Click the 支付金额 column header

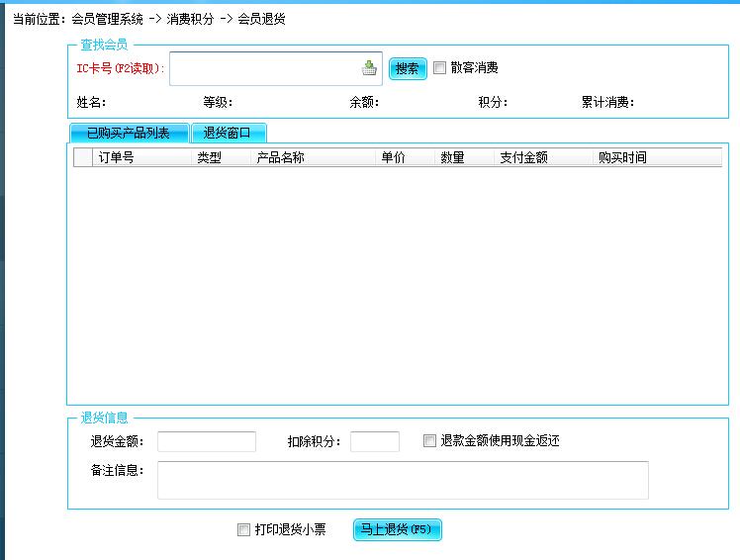[543, 157]
